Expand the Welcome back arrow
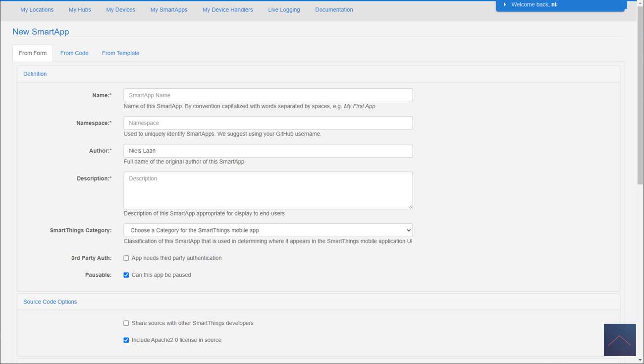The image size is (644, 364). pyautogui.click(x=505, y=4)
